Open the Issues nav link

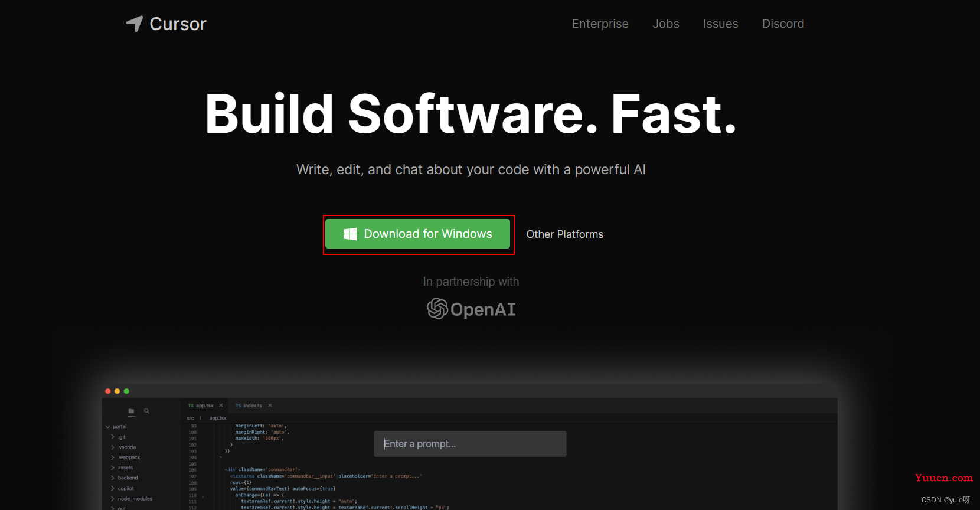pos(721,24)
